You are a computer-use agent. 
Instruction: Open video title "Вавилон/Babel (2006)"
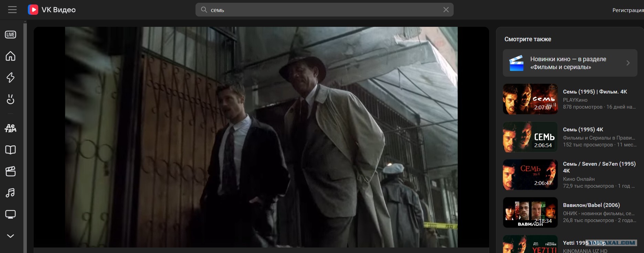pos(591,205)
